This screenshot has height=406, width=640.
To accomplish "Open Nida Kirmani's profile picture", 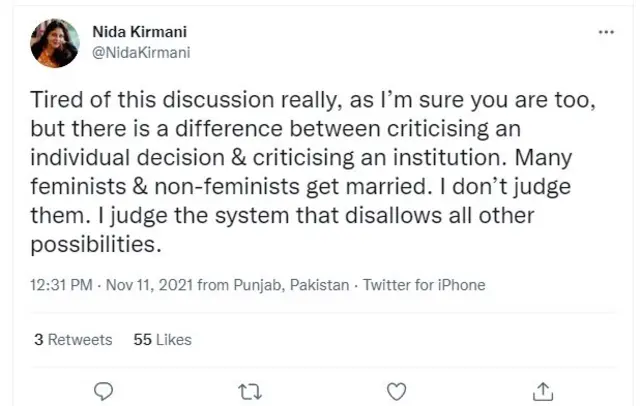I will pos(55,43).
